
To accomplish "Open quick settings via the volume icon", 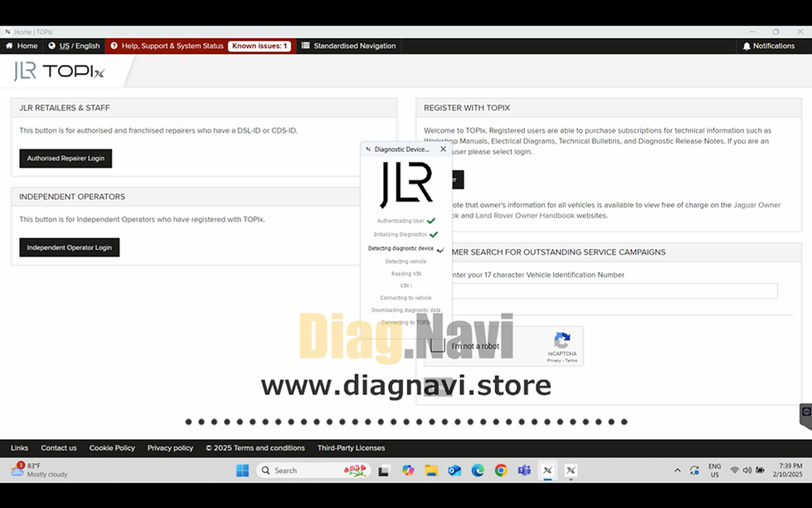I will pos(747,470).
